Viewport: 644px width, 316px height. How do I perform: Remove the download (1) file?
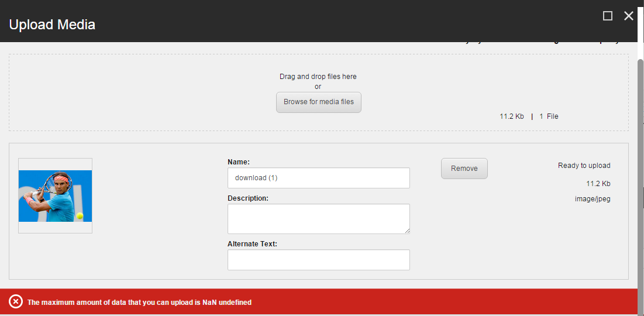pos(464,169)
